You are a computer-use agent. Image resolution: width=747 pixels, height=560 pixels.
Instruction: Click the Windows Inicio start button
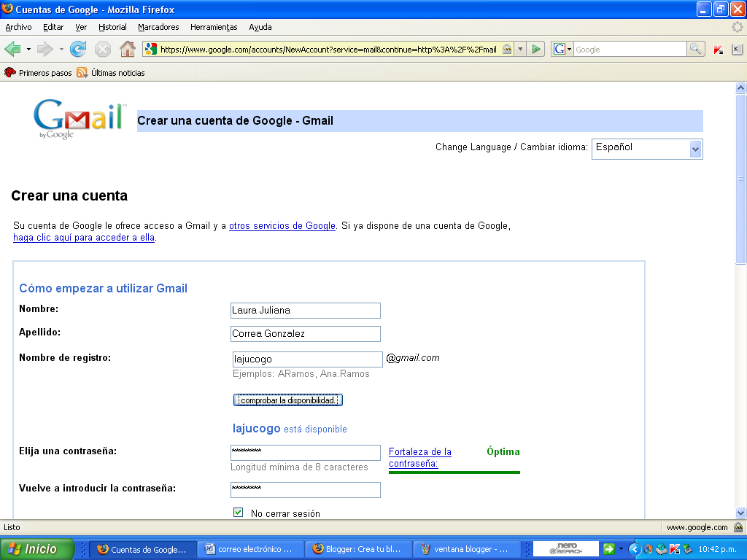click(38, 549)
